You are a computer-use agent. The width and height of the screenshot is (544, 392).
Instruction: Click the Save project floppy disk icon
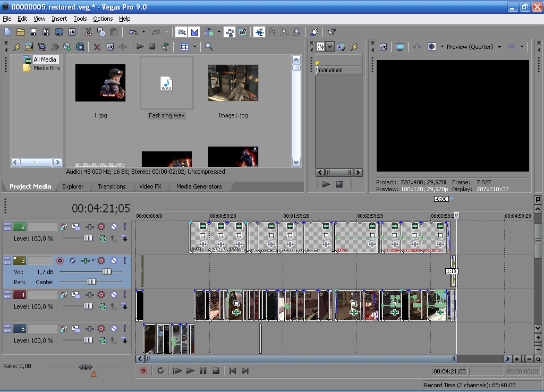click(x=33, y=32)
